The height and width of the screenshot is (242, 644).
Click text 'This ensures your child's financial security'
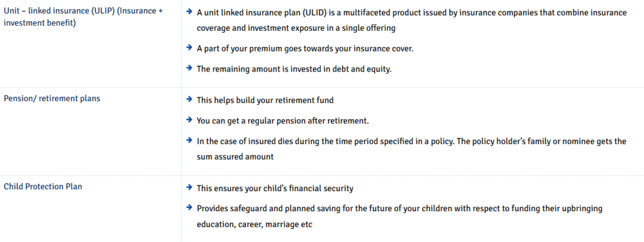click(x=275, y=189)
